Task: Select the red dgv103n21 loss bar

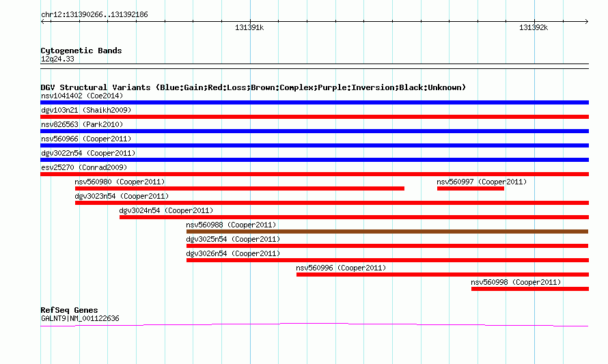Action: (x=314, y=117)
